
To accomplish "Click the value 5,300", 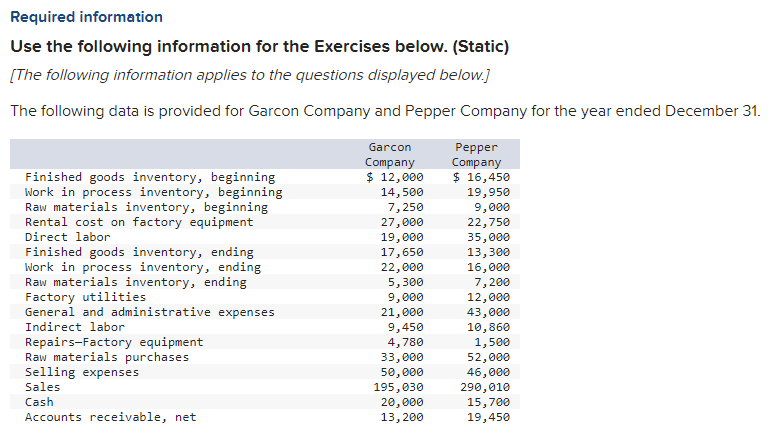I will [406, 282].
